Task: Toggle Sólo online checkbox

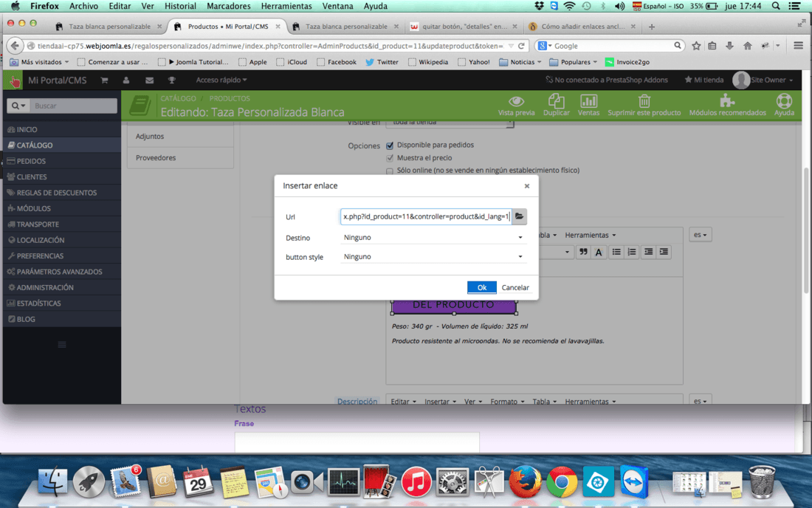Action: point(390,171)
